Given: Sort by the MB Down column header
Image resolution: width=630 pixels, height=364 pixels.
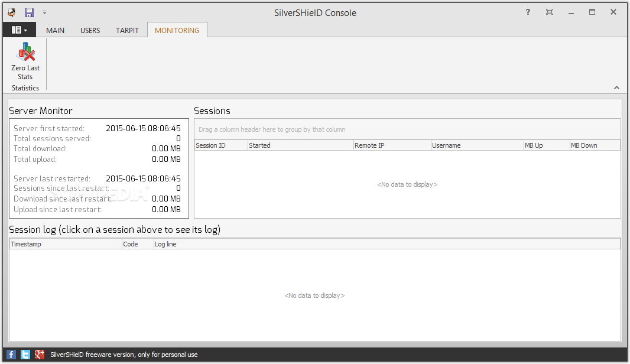Looking at the screenshot, I should click(x=595, y=145).
